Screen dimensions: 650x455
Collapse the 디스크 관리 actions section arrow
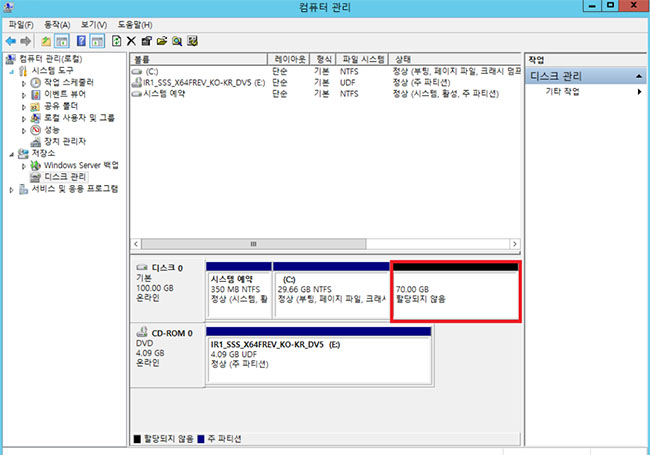click(639, 76)
